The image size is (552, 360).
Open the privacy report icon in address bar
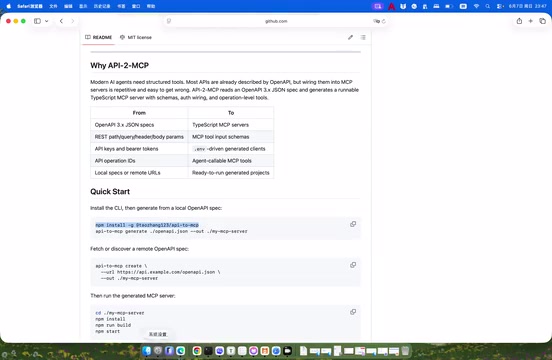point(169,21)
